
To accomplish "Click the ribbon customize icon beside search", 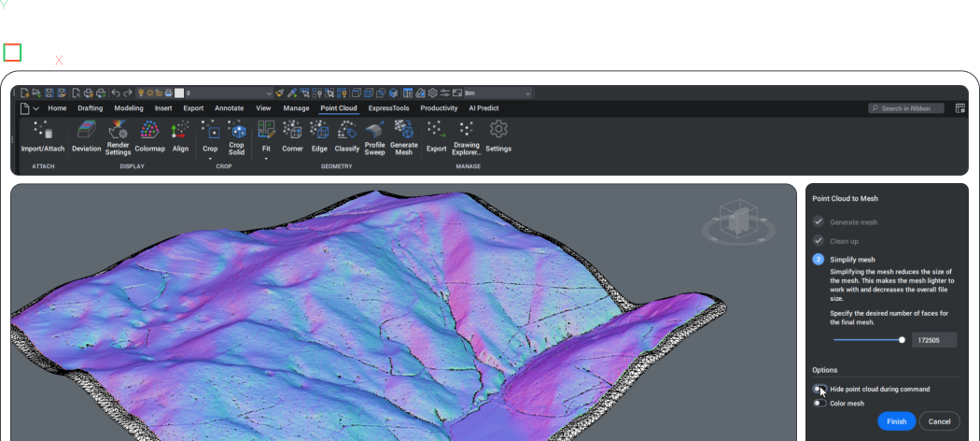I will point(960,108).
